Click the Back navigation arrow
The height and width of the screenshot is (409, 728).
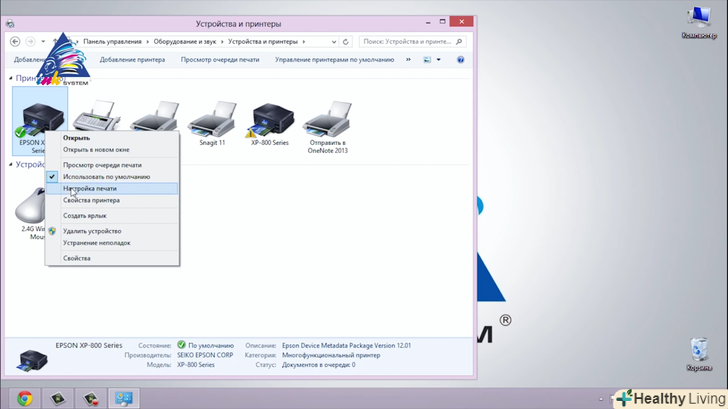[x=15, y=42]
